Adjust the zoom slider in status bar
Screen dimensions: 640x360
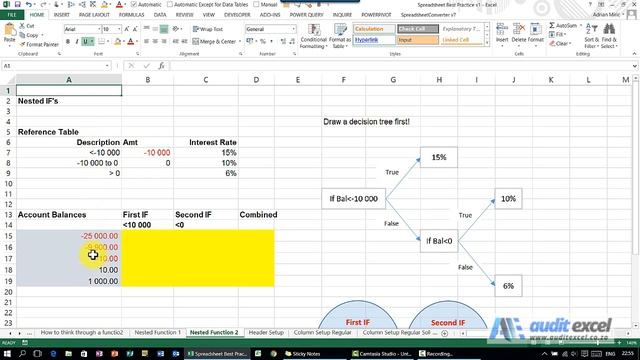(x=597, y=343)
